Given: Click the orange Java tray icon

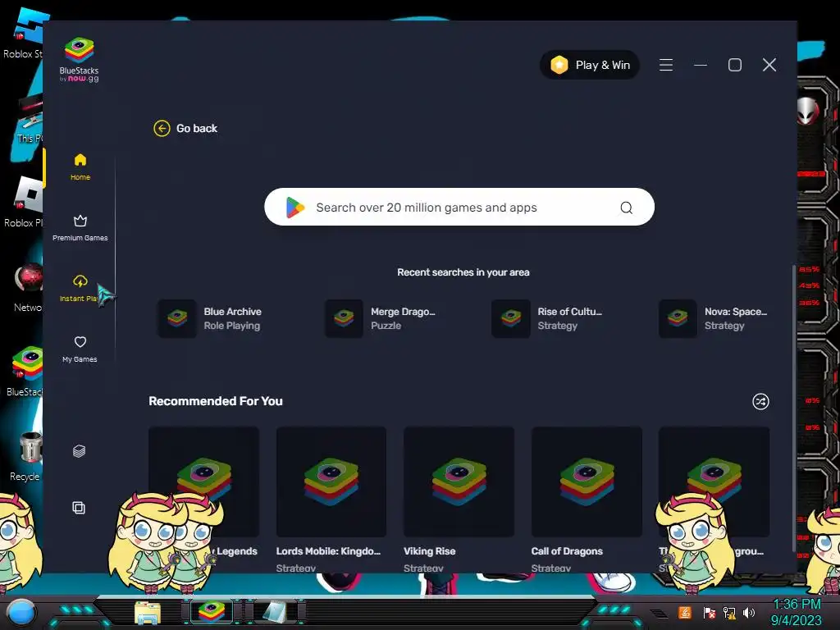Looking at the screenshot, I should (685, 612).
